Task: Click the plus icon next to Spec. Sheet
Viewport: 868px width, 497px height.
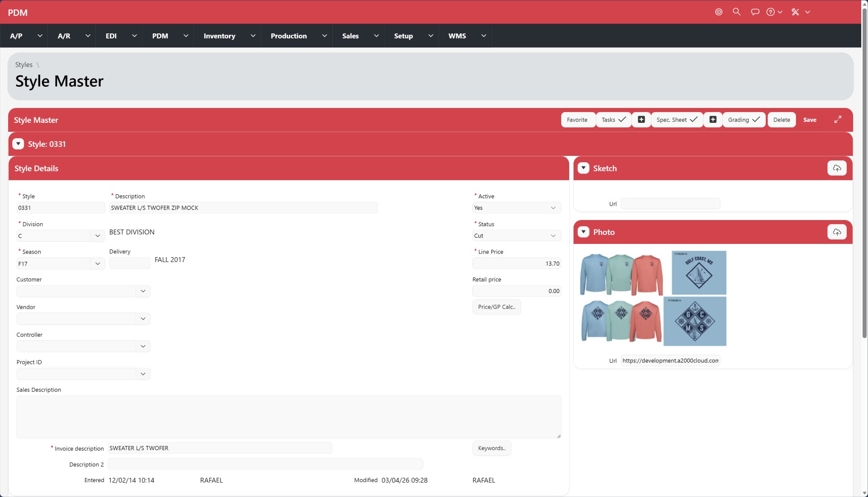Action: point(712,120)
